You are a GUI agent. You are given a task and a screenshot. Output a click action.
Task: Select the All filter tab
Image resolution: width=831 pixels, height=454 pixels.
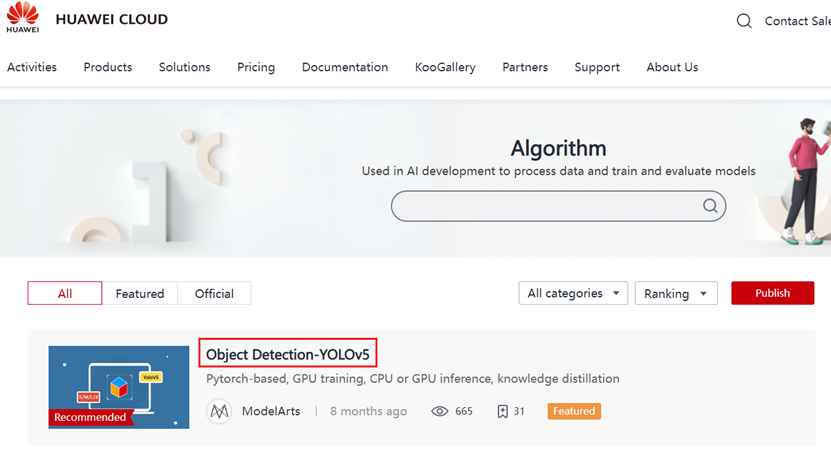[65, 293]
